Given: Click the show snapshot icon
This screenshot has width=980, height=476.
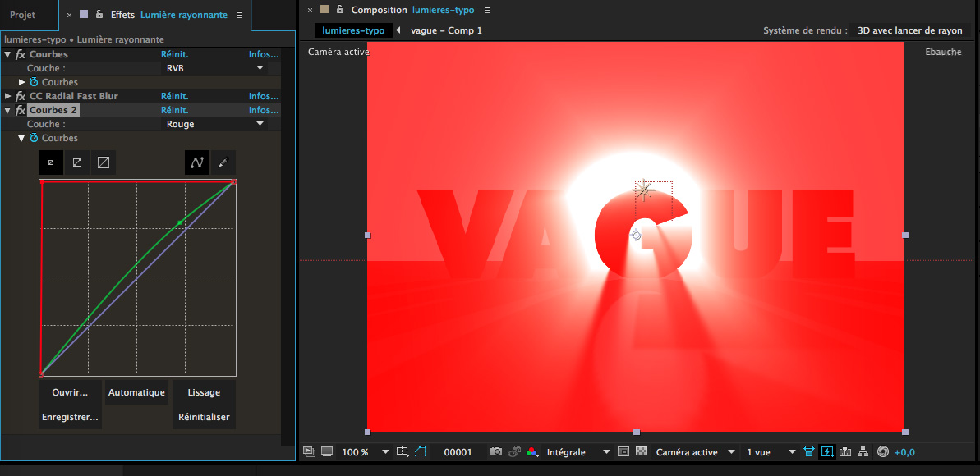Looking at the screenshot, I should pos(515,451).
